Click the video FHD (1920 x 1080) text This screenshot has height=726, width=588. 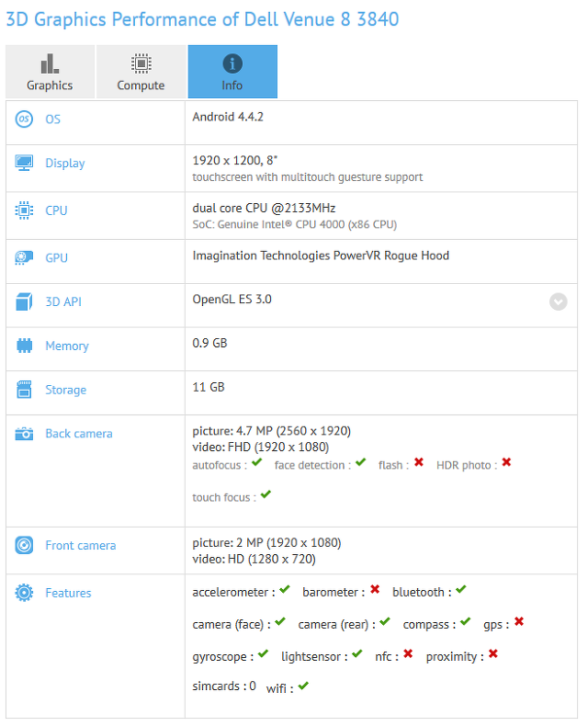261,448
